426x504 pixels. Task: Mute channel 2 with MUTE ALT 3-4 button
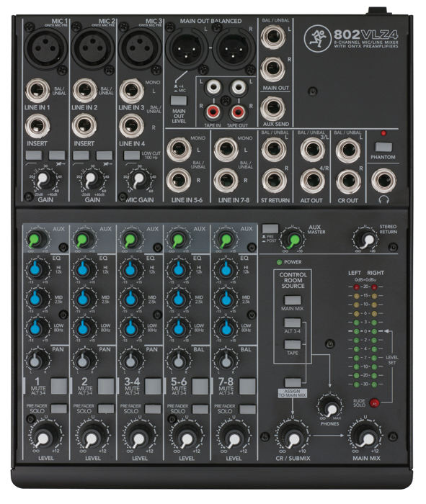point(106,386)
